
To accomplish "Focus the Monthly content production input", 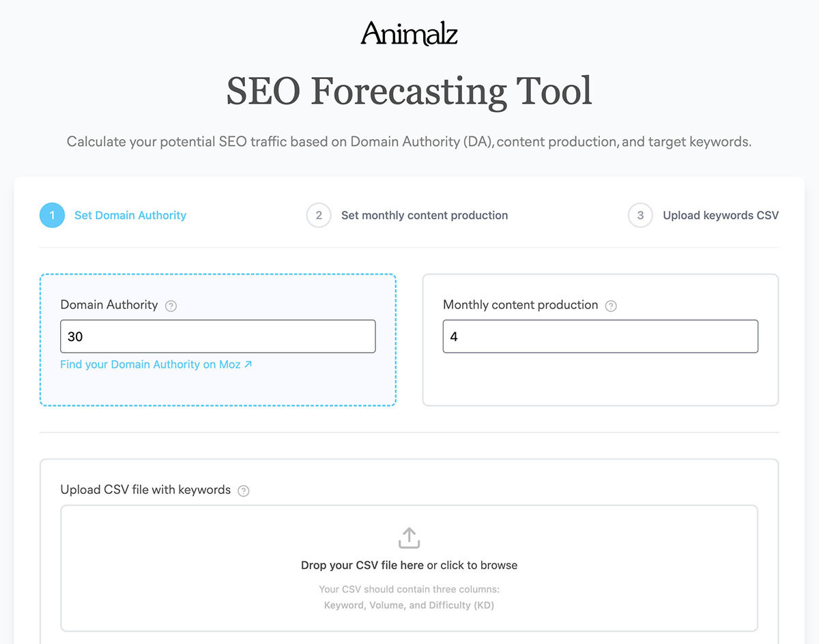I will coord(600,336).
